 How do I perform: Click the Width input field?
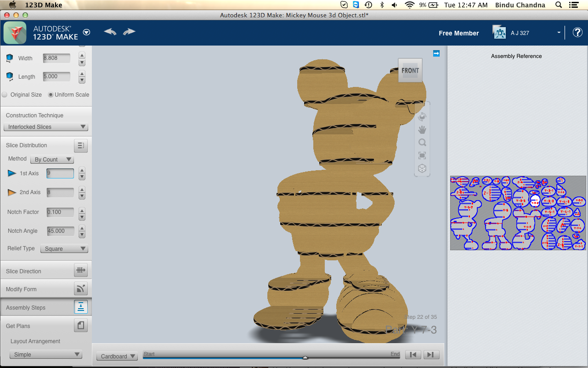pos(57,58)
